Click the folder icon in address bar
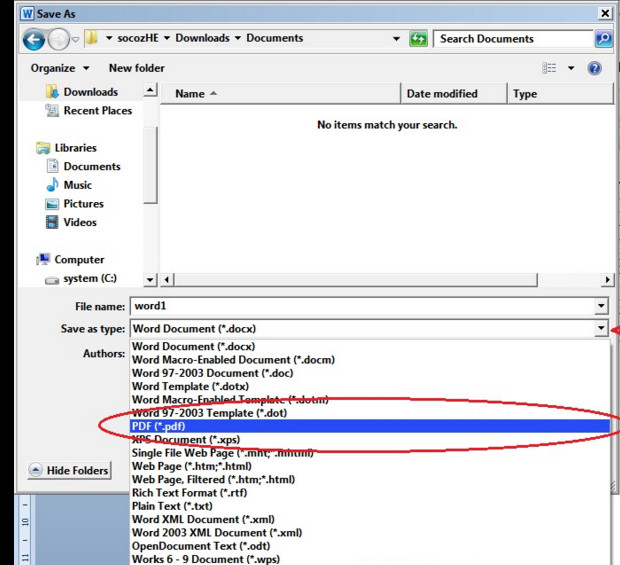Screen dimensions: 620x565 pos(92,38)
